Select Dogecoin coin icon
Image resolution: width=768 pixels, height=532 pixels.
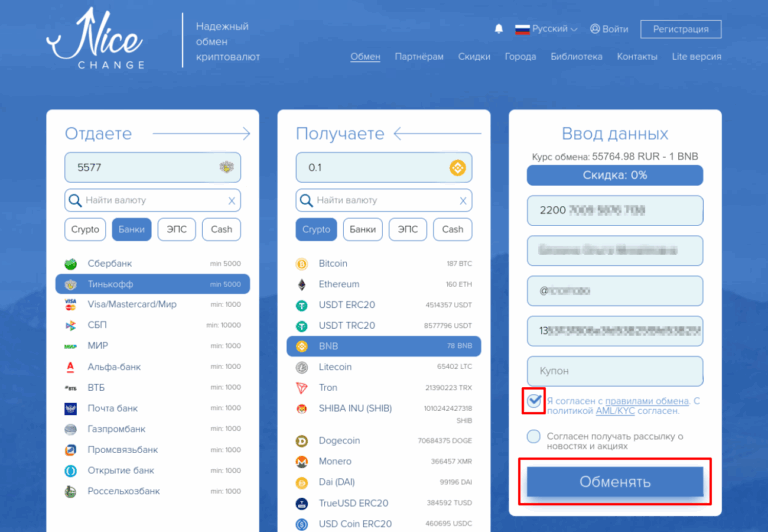(302, 441)
